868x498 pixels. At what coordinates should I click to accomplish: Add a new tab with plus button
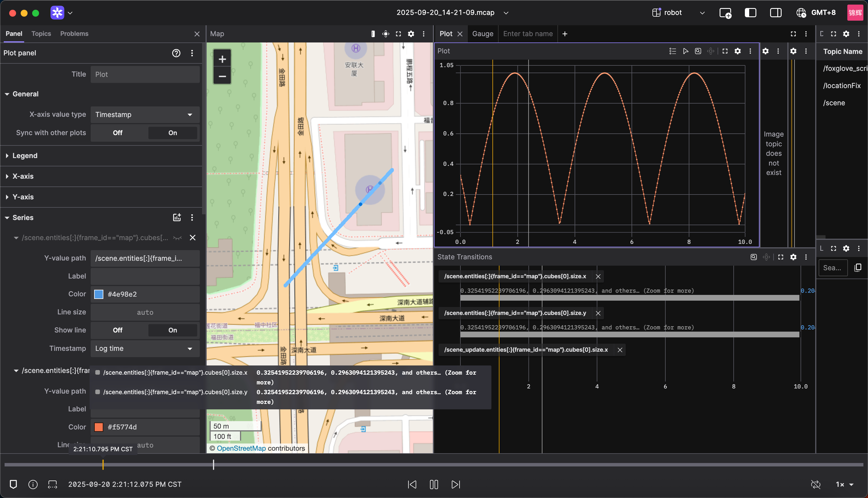[565, 34]
